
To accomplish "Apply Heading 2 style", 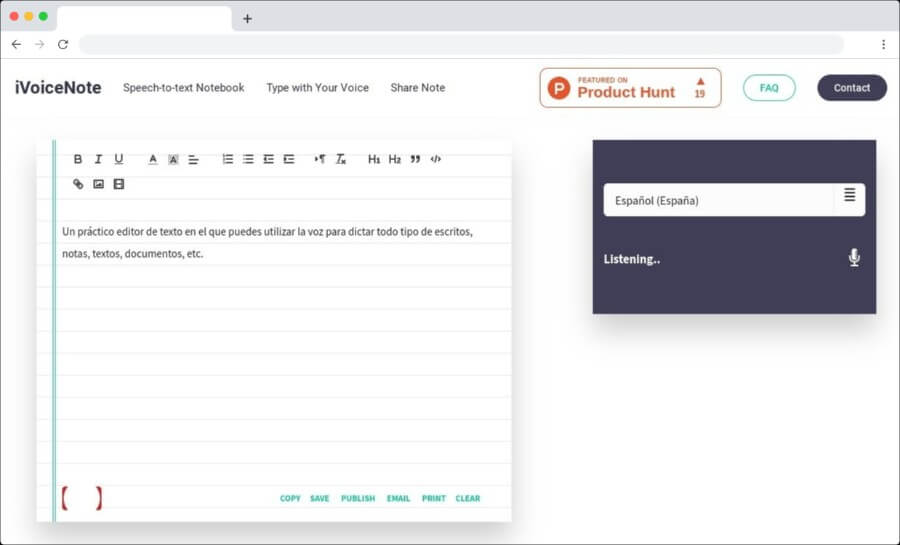I will tap(394, 159).
